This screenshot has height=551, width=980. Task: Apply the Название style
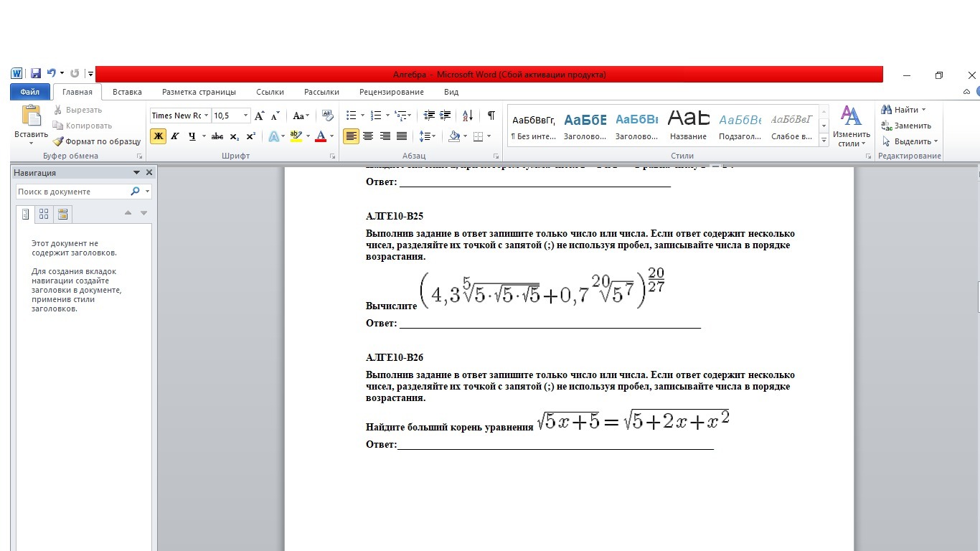[688, 125]
